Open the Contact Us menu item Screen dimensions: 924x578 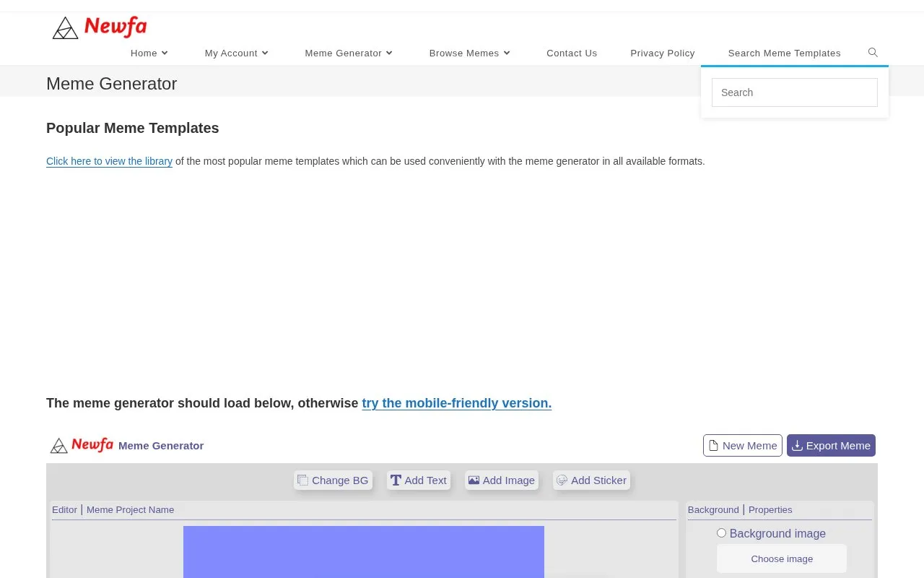pyautogui.click(x=572, y=53)
